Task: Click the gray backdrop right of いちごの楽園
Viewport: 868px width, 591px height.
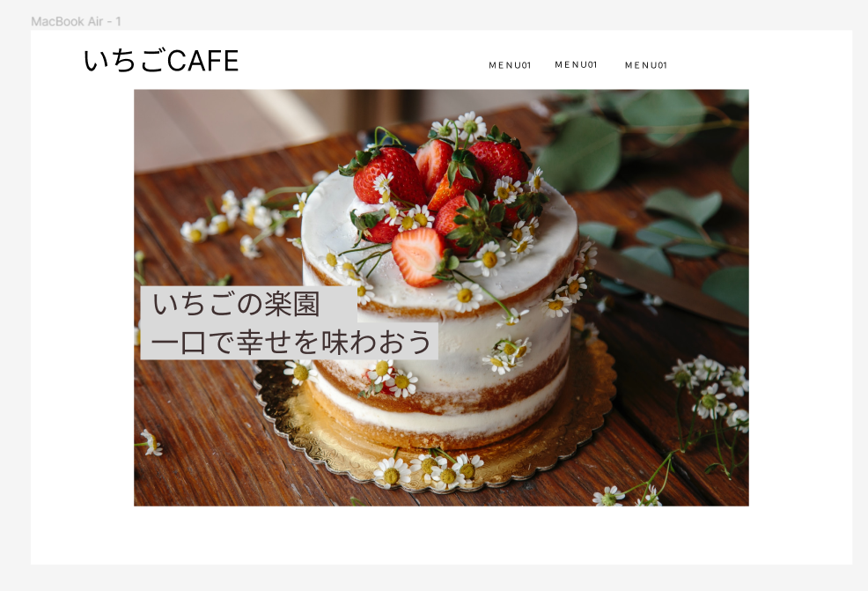Action: point(339,304)
